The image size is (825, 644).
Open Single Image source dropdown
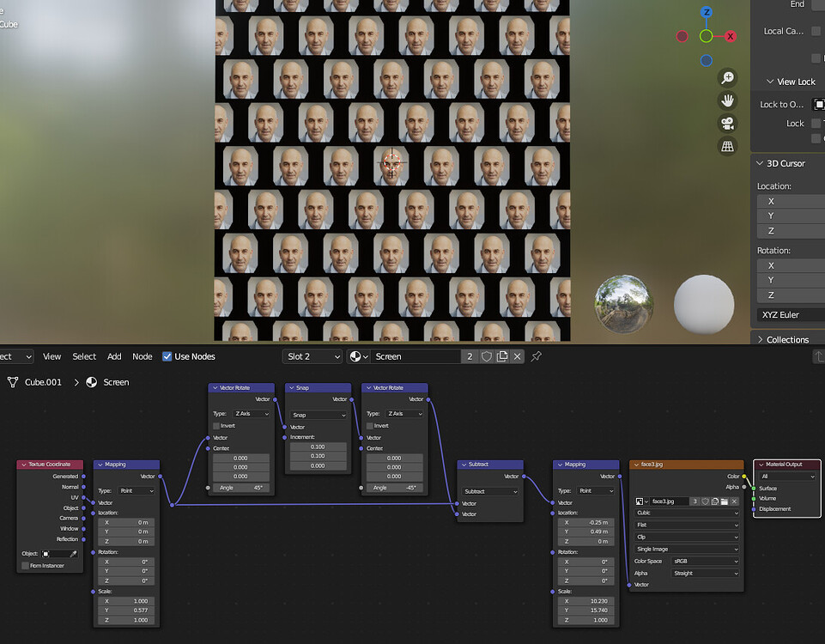pos(686,550)
